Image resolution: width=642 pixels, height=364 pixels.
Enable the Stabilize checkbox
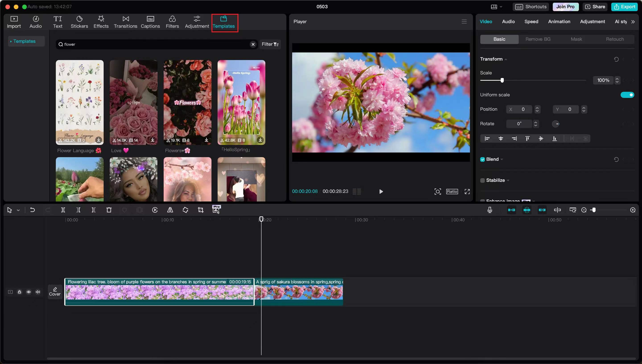coord(482,181)
